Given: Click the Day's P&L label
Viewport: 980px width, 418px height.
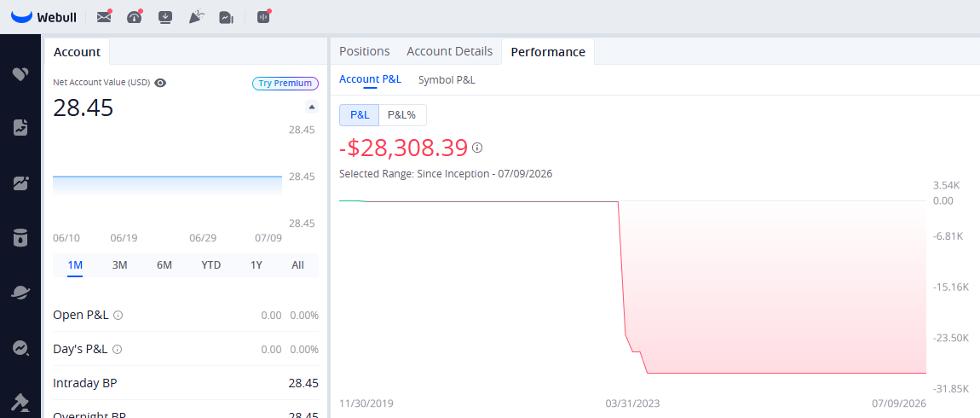Looking at the screenshot, I should [x=81, y=349].
